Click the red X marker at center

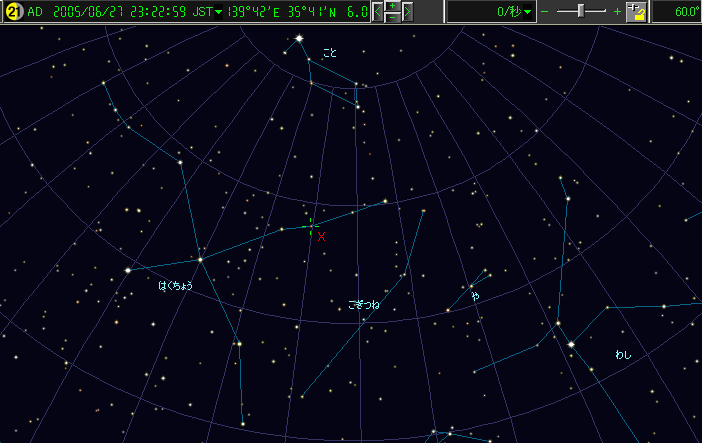321,237
